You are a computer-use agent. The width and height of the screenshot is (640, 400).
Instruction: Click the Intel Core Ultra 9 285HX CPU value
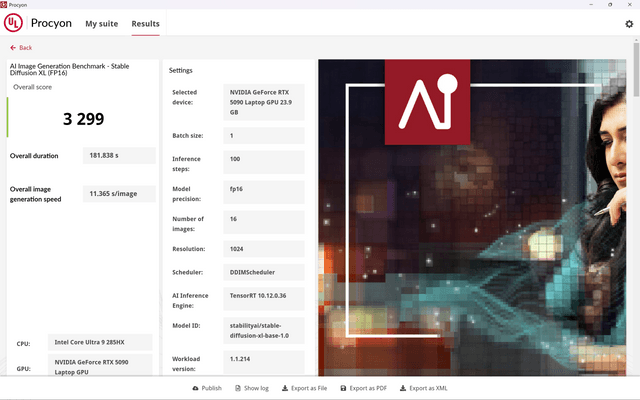[100, 342]
